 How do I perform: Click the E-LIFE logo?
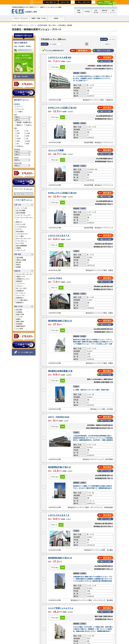(18, 11)
